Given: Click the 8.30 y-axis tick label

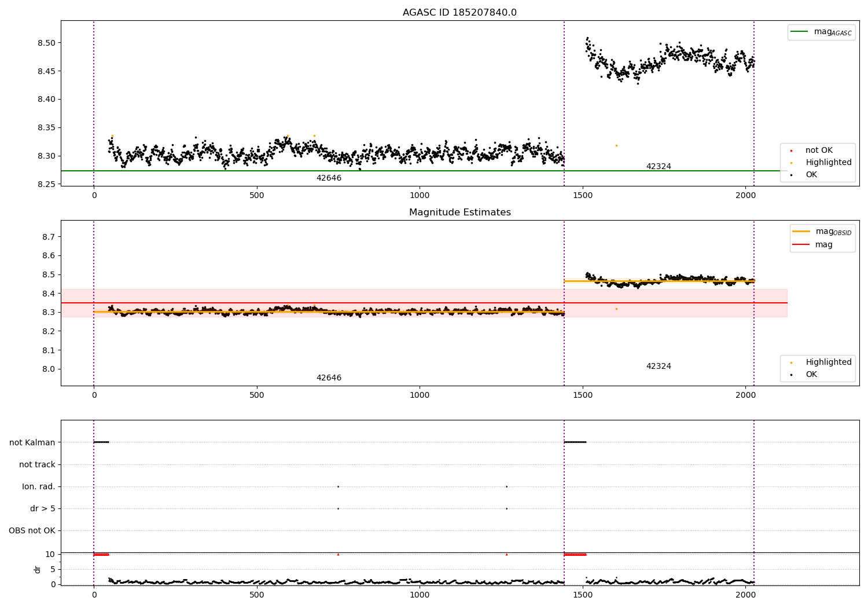Looking at the screenshot, I should (x=46, y=156).
